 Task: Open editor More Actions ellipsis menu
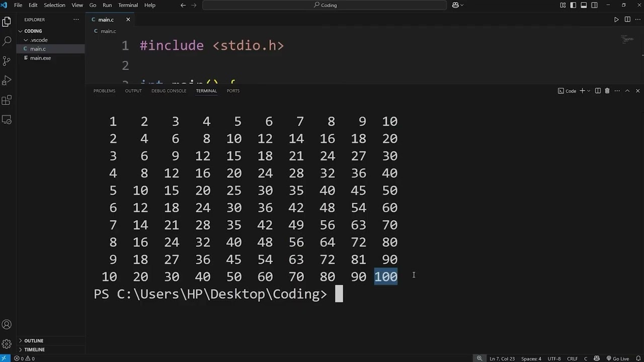click(638, 20)
